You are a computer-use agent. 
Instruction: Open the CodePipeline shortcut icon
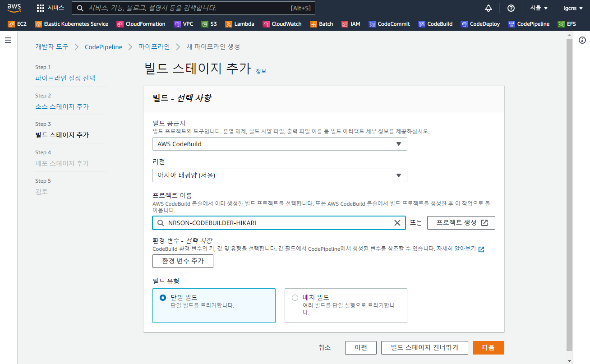[512, 24]
